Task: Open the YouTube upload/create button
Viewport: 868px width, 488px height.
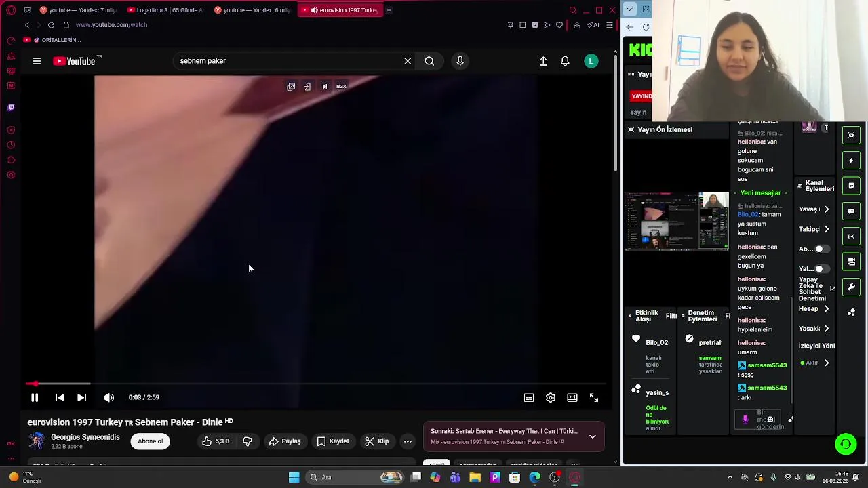Action: tap(543, 61)
